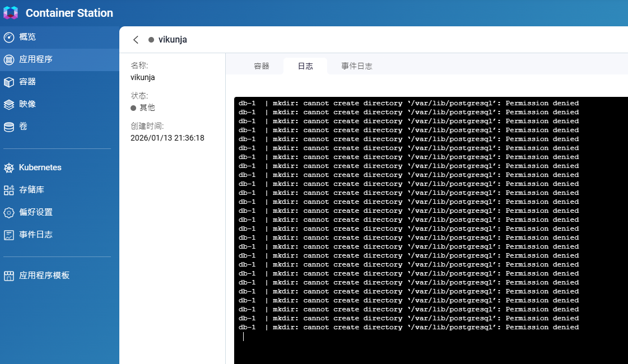The width and height of the screenshot is (628, 364).
Task: Click the vikunja application title
Action: [173, 40]
